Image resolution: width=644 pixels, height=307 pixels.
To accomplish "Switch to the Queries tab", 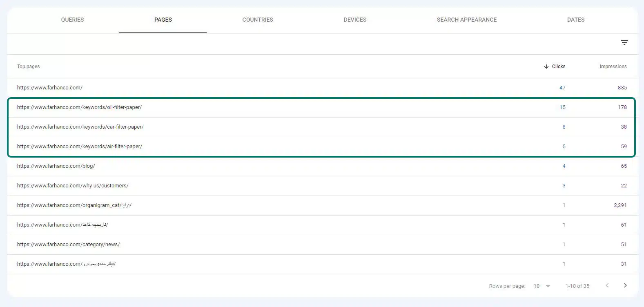I will (x=72, y=20).
